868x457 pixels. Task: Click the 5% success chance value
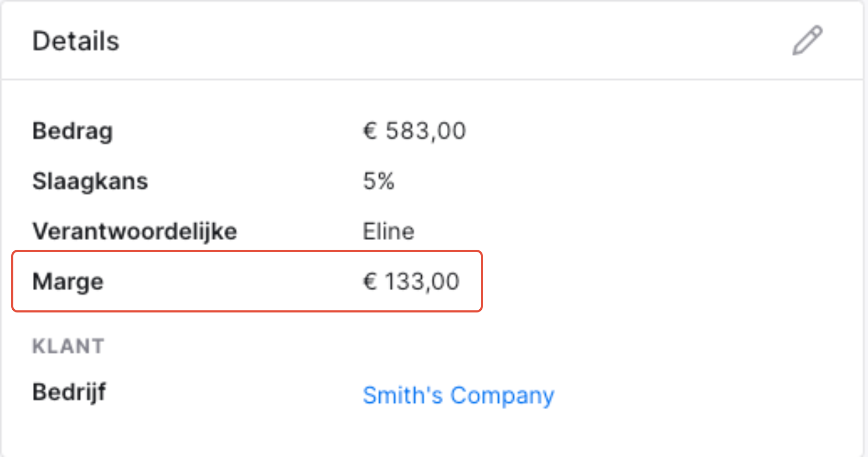point(379,181)
